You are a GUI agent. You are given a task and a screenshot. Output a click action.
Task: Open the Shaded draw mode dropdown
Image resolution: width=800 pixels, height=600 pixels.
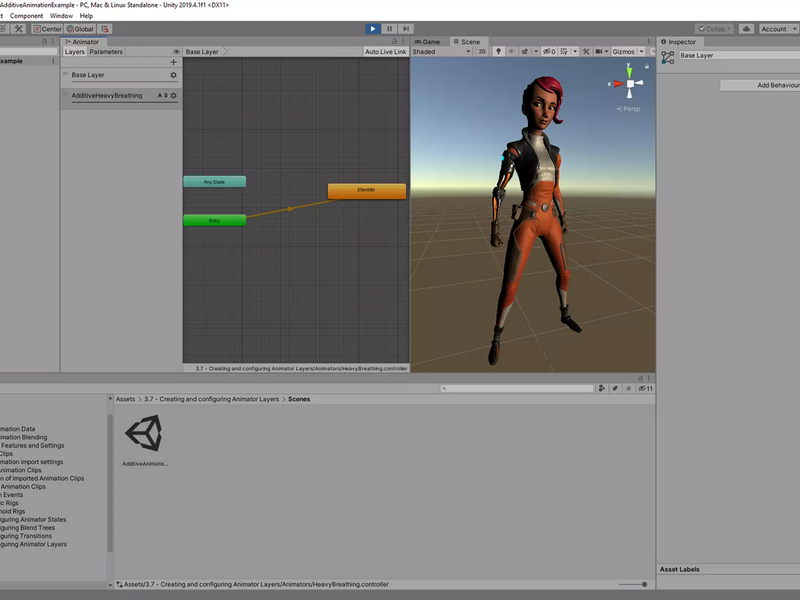(x=441, y=52)
